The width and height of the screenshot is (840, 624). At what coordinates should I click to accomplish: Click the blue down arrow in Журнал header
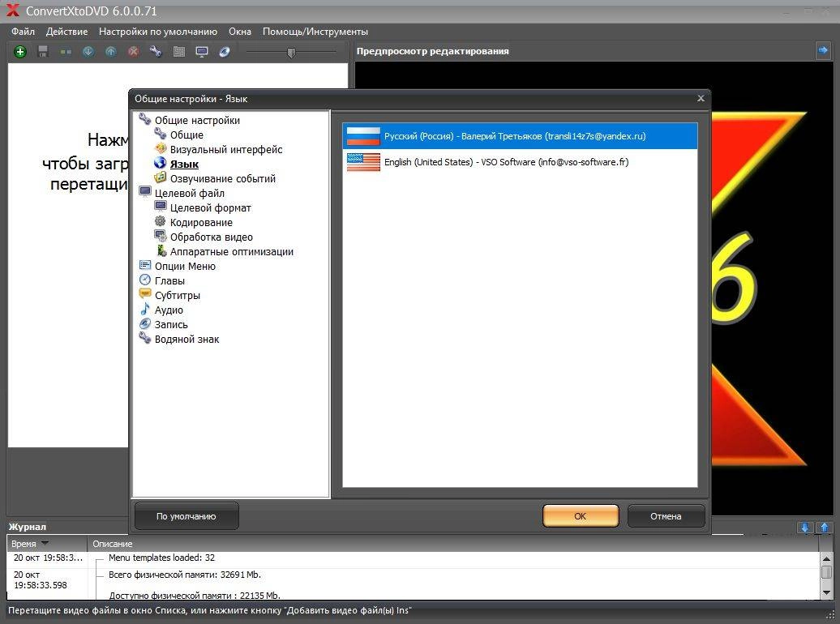point(804,528)
